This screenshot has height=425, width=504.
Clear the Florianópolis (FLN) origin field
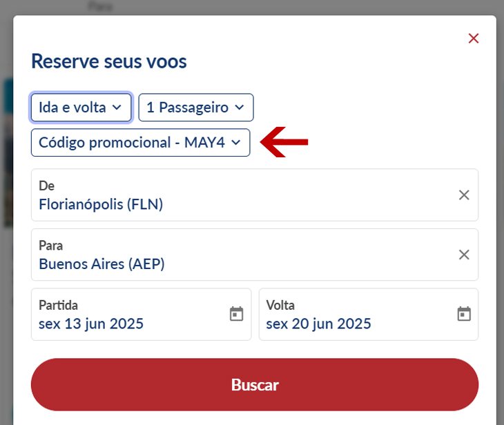(x=464, y=195)
